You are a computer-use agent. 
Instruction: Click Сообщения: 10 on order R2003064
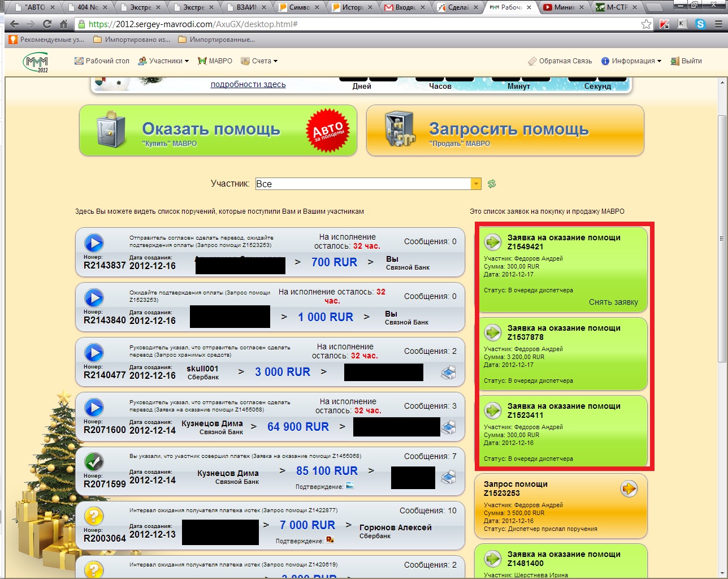pos(428,511)
